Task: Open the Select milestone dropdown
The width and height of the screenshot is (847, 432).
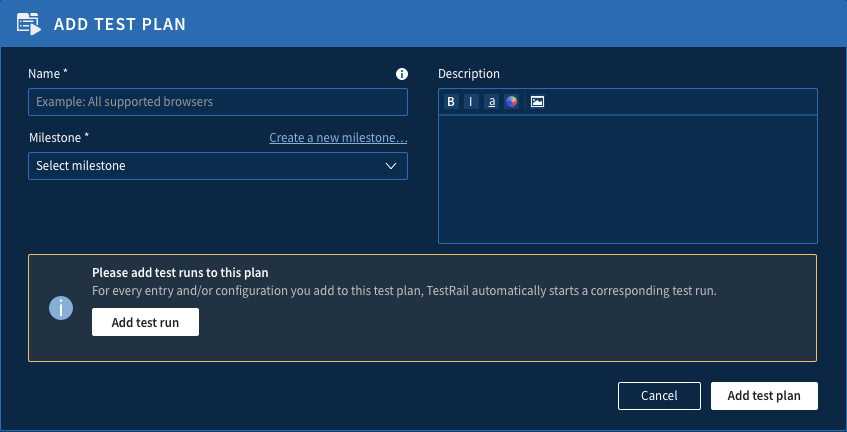Action: (217, 166)
